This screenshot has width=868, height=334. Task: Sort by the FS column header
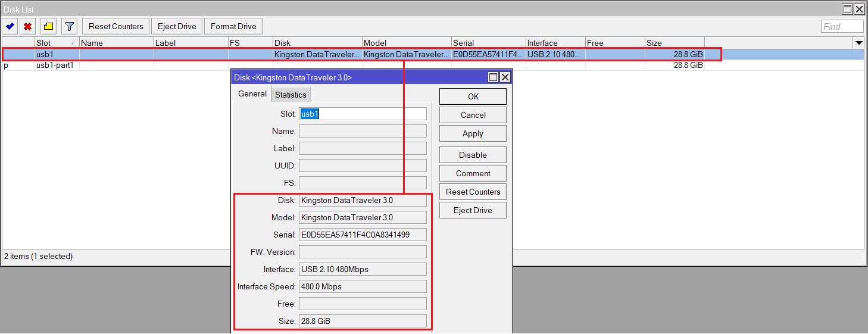point(250,43)
